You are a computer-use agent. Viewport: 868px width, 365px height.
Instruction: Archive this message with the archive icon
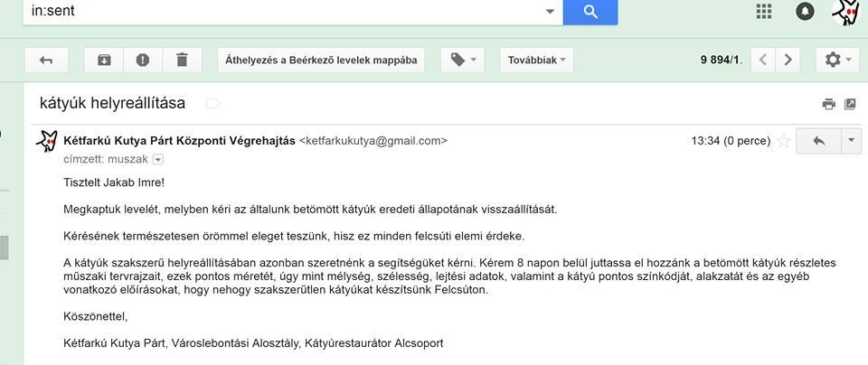pos(104,60)
